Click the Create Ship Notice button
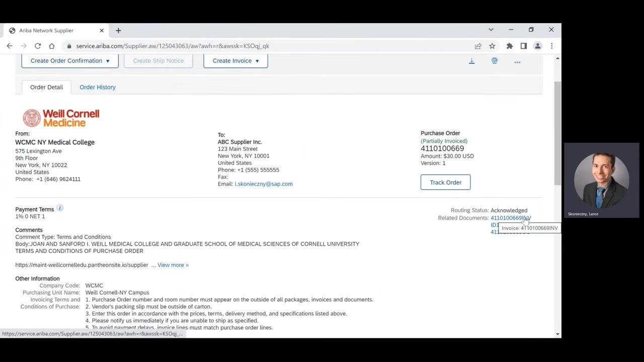This screenshot has height=362, width=644. [x=158, y=61]
